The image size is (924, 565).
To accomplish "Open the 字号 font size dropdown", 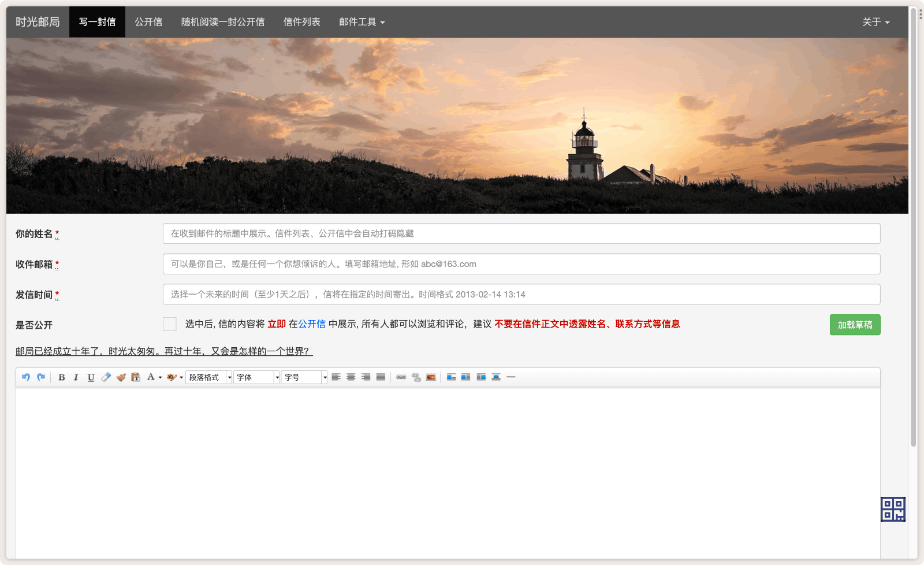I will point(304,377).
